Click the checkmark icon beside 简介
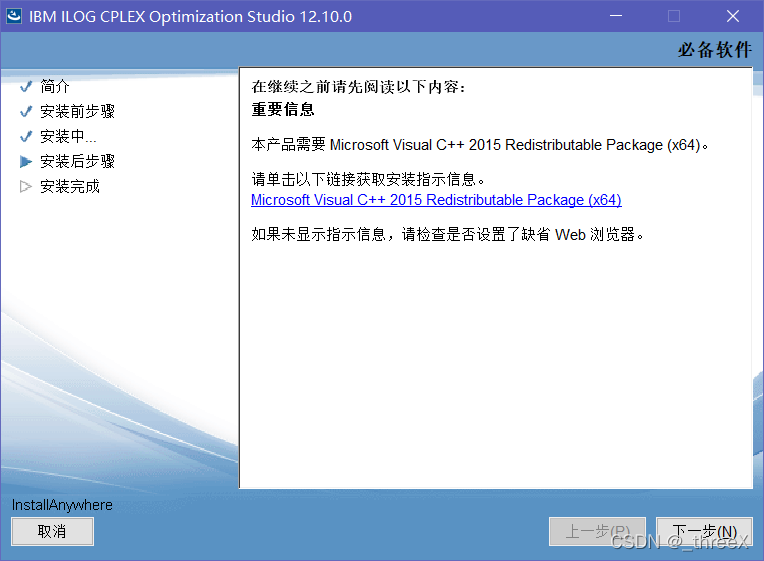Image resolution: width=764 pixels, height=561 pixels. pyautogui.click(x=26, y=87)
